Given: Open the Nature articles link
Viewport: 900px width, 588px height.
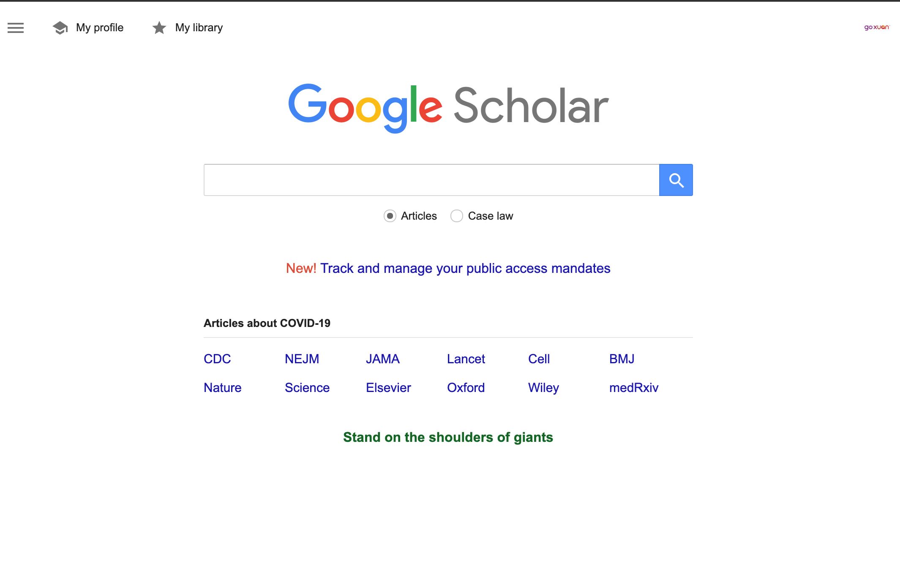Looking at the screenshot, I should [x=222, y=387].
